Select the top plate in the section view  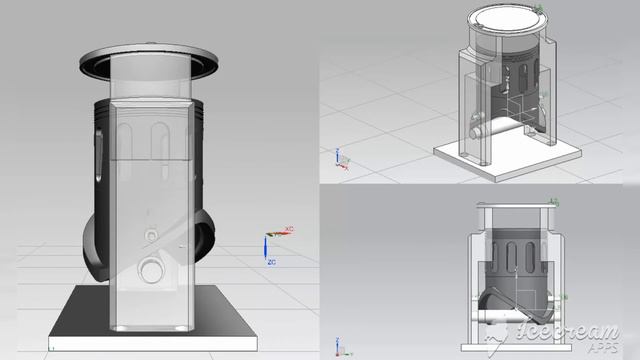point(517,205)
